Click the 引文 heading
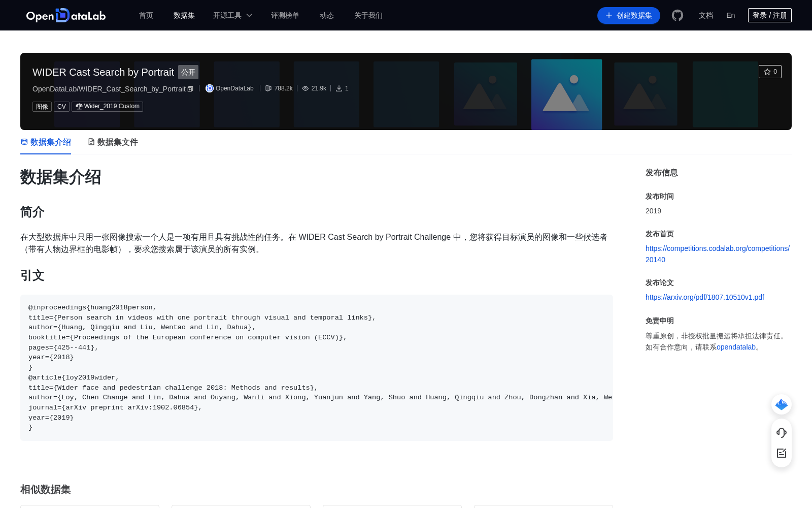Screen dimensions: 812x508 click(32, 275)
